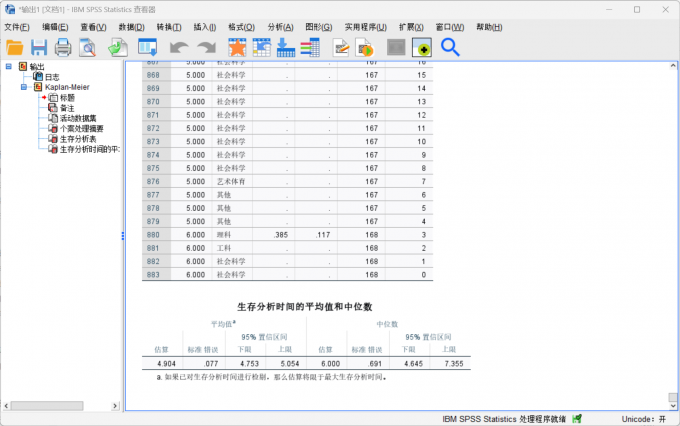The width and height of the screenshot is (680, 426).
Task: Redo the last undone action
Action: click(206, 47)
